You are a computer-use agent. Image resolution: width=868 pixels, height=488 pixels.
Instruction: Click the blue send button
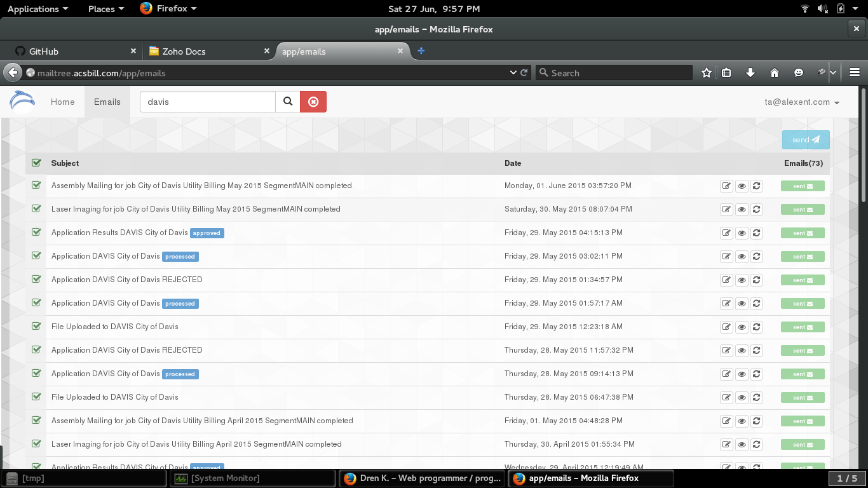coord(805,140)
